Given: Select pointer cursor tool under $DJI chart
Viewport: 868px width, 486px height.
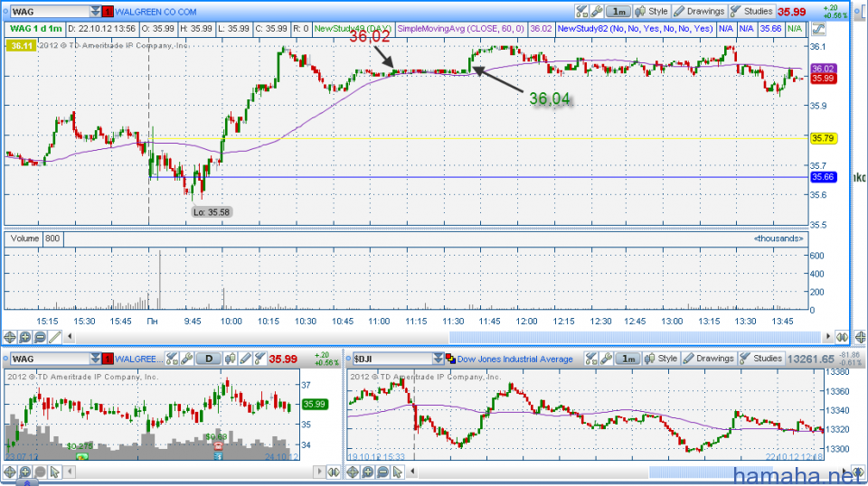Looking at the screenshot, I should [398, 472].
